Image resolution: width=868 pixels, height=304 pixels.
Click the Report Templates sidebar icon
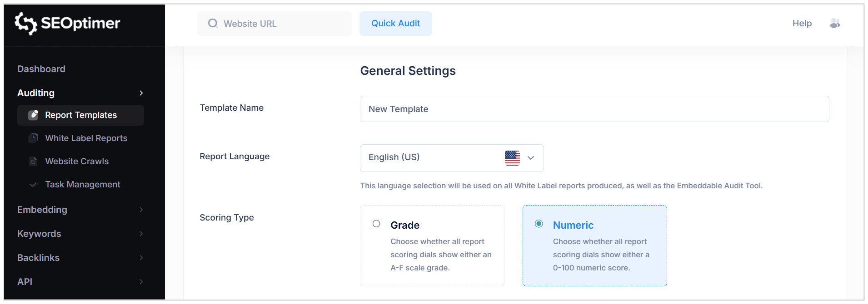coord(33,115)
